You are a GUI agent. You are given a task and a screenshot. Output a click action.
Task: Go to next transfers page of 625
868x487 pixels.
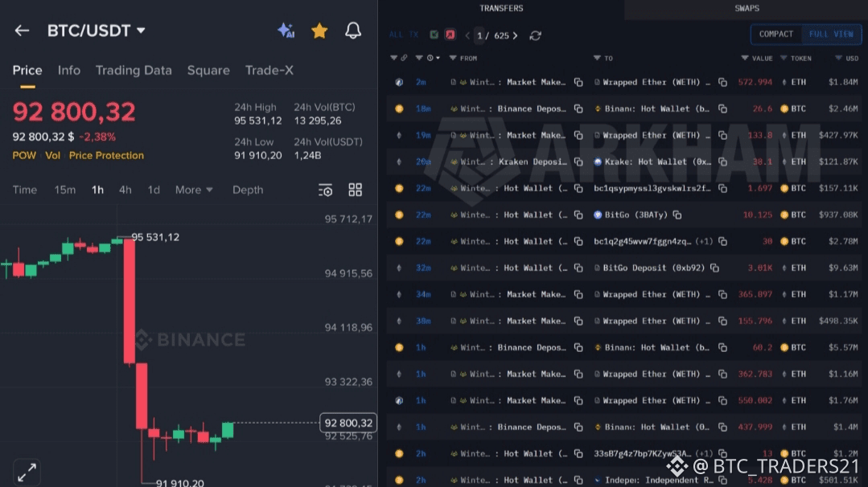pos(516,35)
